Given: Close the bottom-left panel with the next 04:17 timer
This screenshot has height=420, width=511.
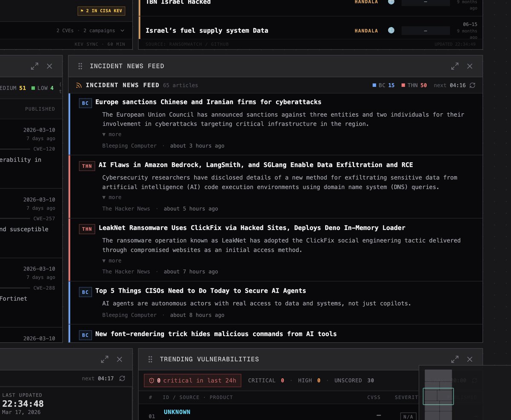Looking at the screenshot, I should pyautogui.click(x=119, y=359).
